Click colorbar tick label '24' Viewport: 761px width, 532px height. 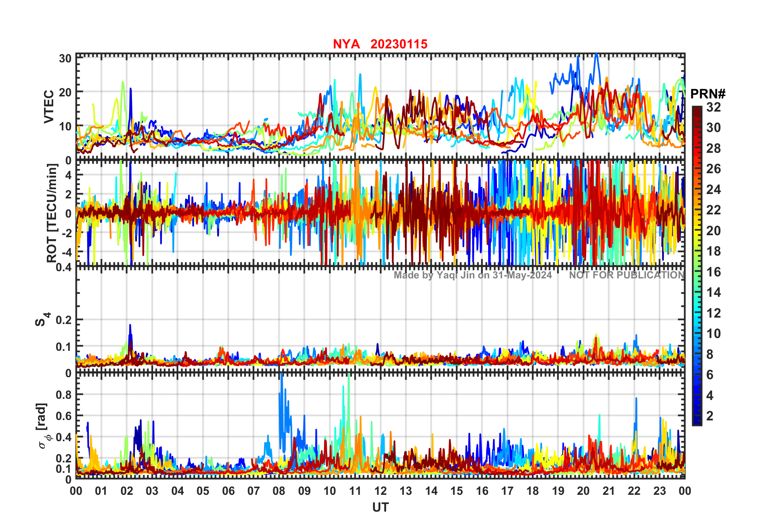point(713,190)
